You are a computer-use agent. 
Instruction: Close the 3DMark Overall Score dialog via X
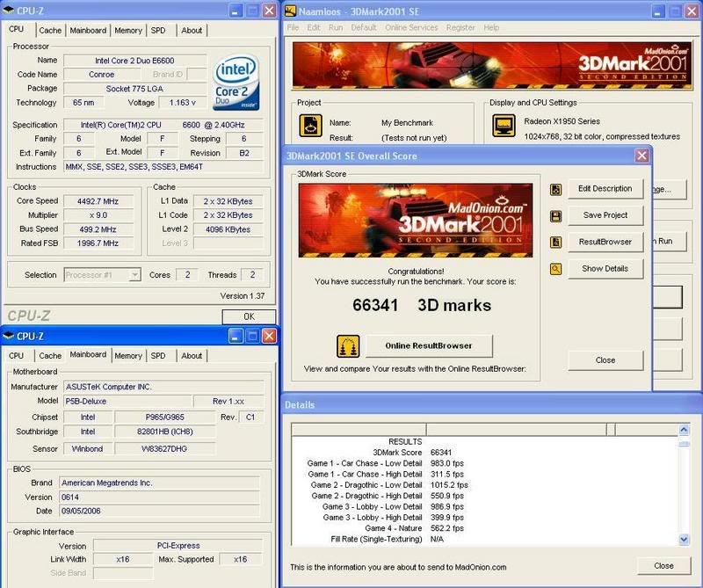pyautogui.click(x=641, y=156)
